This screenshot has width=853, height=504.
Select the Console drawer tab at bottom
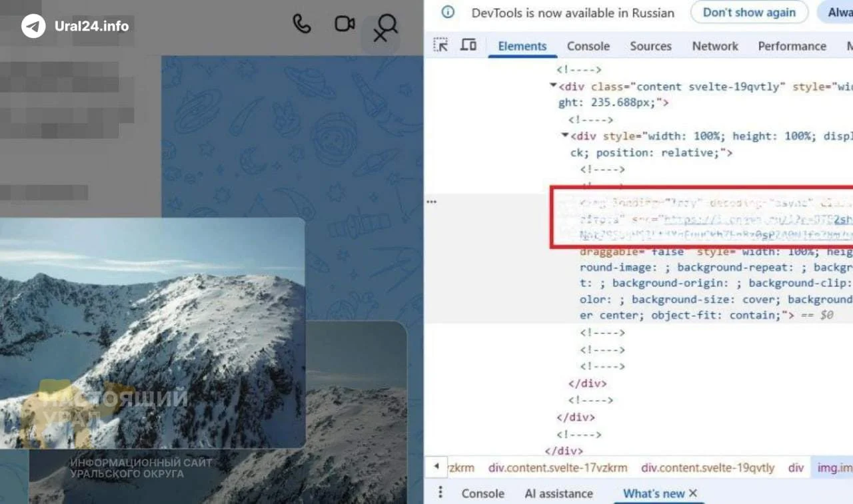[x=482, y=493]
